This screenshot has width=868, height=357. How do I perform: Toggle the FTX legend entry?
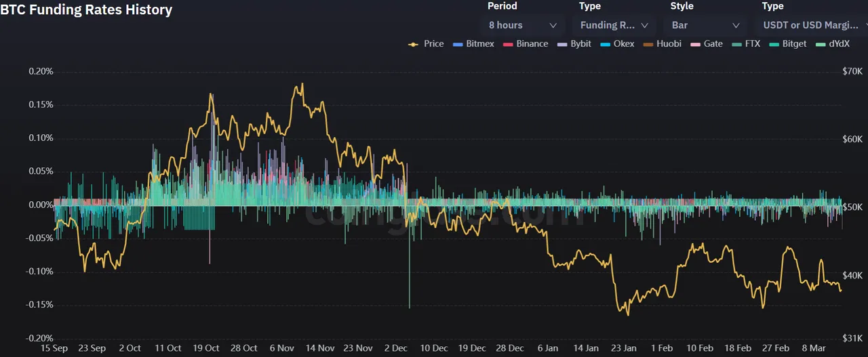pyautogui.click(x=745, y=43)
